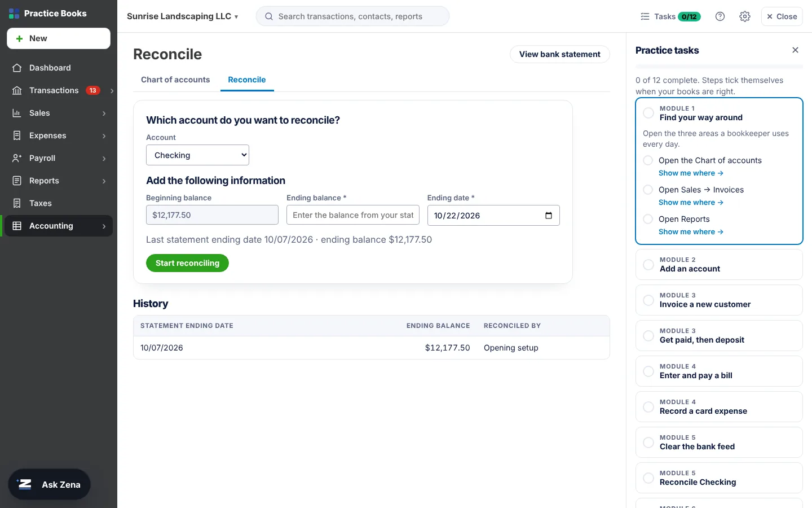Screen dimensions: 812x508
Task: Expand the Reports submenu chevron
Action: (x=104, y=181)
